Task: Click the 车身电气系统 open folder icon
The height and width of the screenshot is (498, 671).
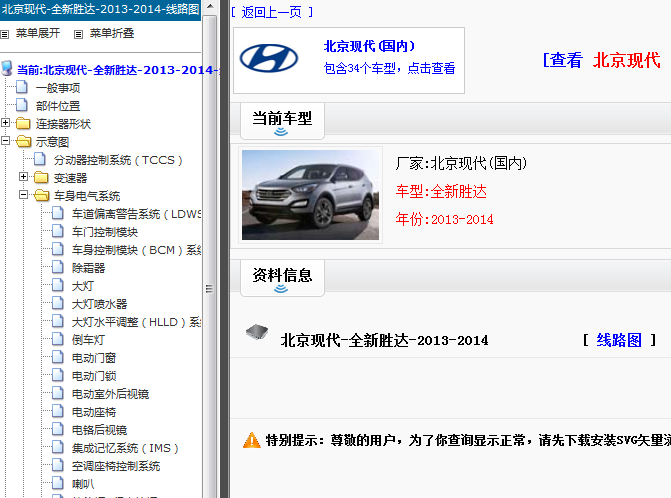Action: [x=42, y=196]
